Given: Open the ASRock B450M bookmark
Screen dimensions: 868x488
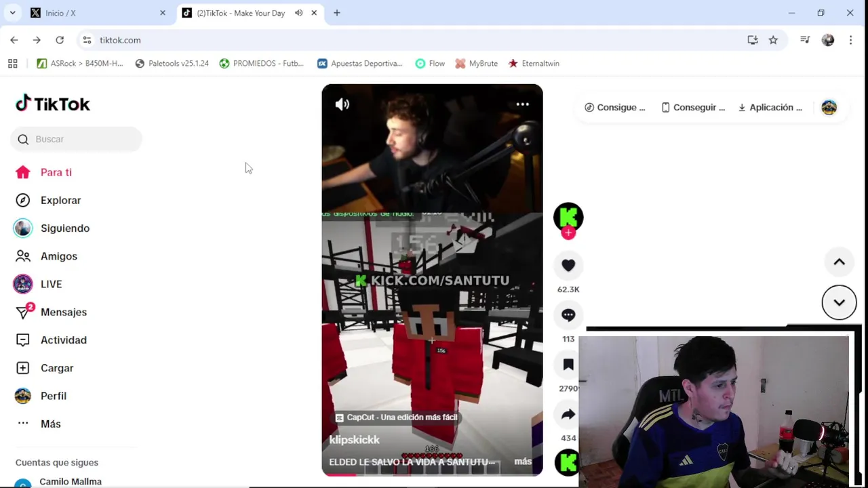Looking at the screenshot, I should tap(80, 64).
